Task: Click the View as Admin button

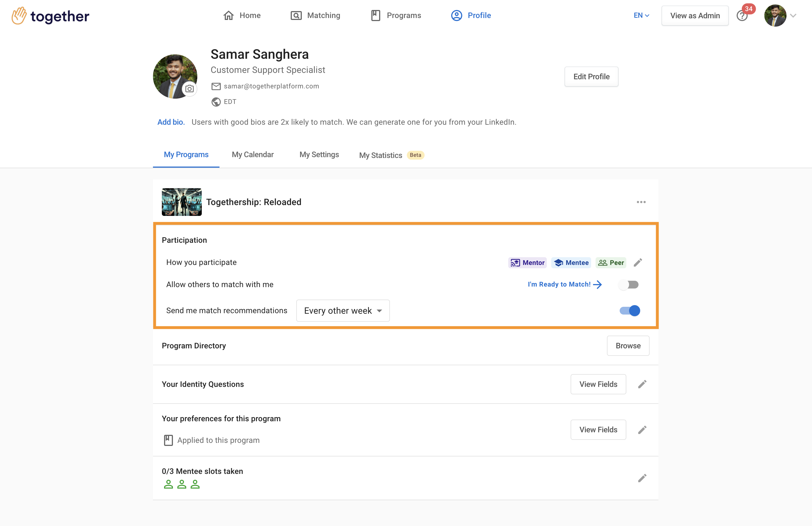Action: click(695, 16)
